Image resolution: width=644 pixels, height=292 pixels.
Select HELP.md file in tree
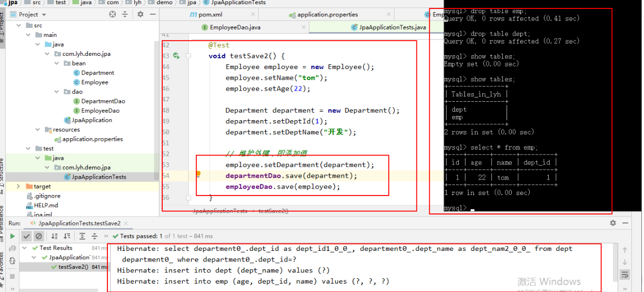tap(41, 206)
